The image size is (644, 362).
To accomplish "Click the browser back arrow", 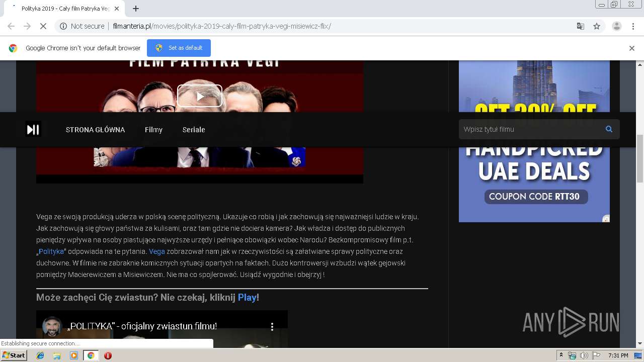I will pos(11,26).
